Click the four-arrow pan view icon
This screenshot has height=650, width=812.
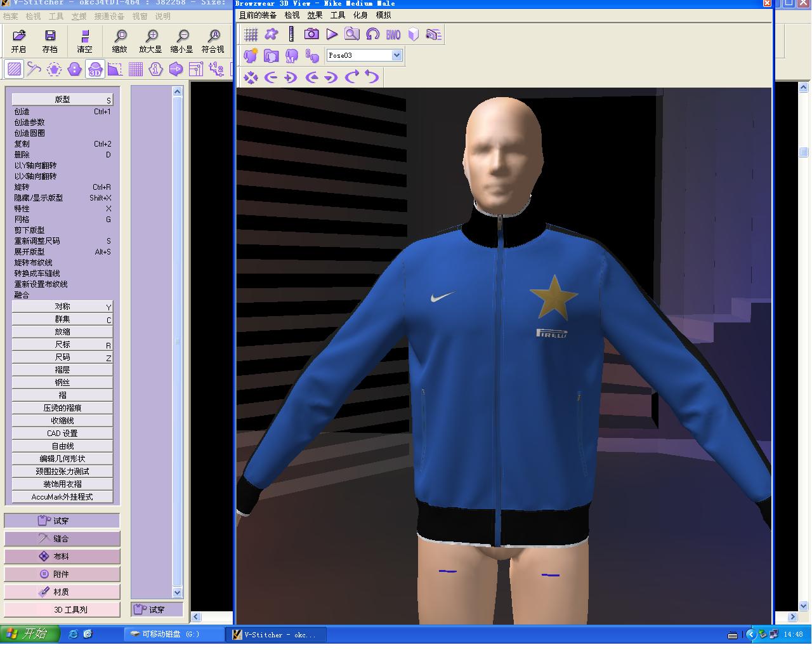251,77
